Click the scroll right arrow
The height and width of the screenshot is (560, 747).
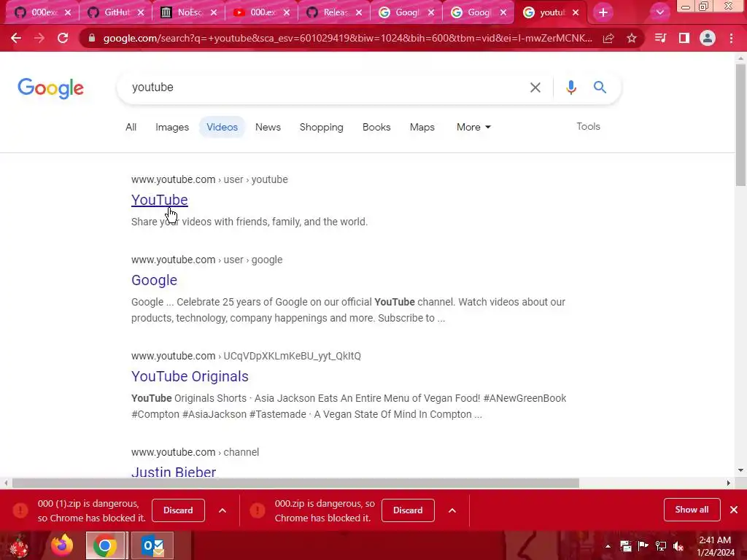click(x=729, y=483)
